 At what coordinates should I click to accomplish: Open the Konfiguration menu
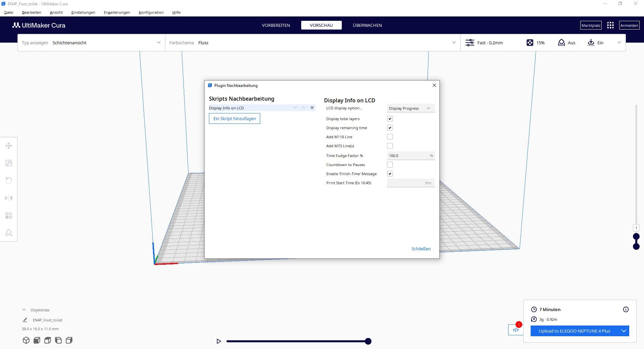click(x=151, y=12)
